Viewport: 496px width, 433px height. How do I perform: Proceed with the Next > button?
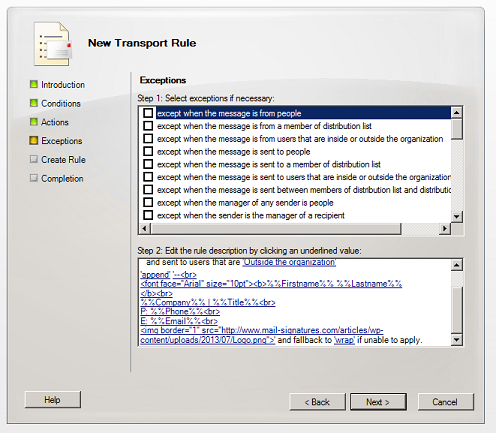[x=378, y=402]
